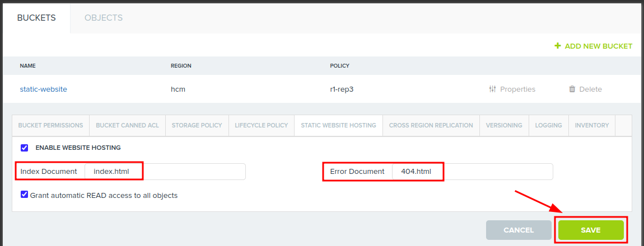The width and height of the screenshot is (644, 246).
Task: Open the Cross Region Replication tab
Action: coord(431,125)
